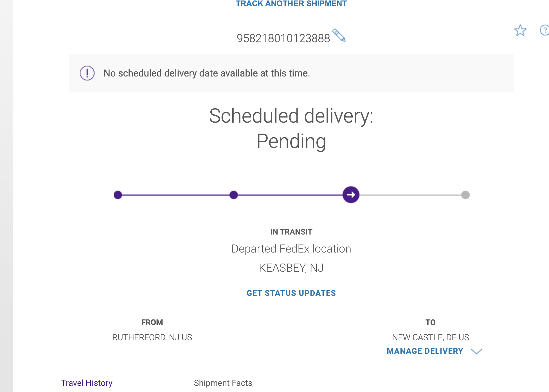Open help with the question mark icon
The image size is (549, 392).
click(545, 30)
